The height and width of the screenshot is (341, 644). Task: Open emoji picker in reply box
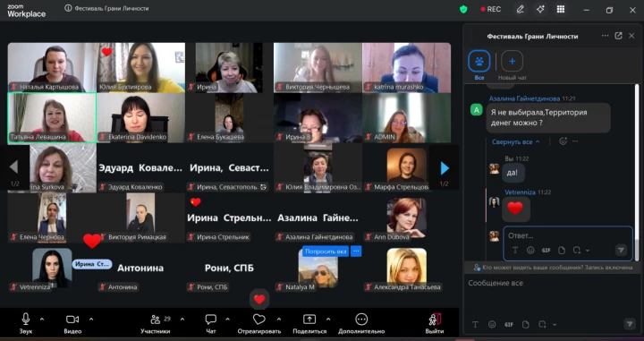(530, 251)
